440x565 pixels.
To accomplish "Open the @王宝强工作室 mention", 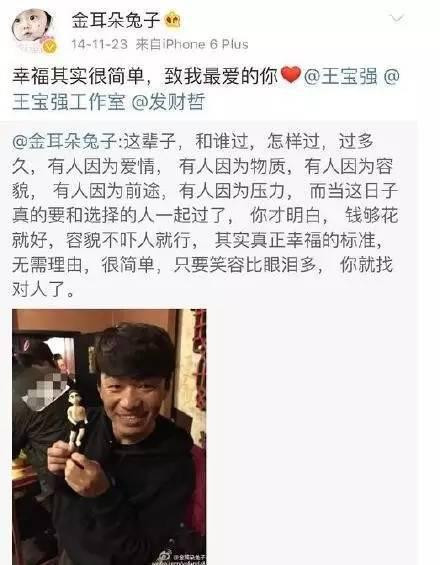I will pyautogui.click(x=69, y=102).
